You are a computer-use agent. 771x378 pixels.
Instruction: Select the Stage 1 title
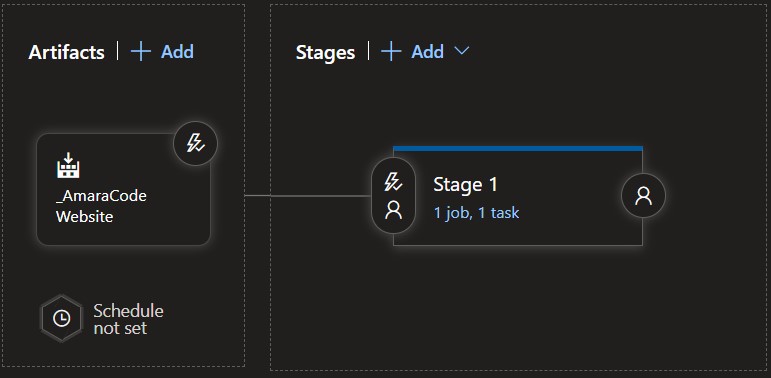click(x=465, y=184)
